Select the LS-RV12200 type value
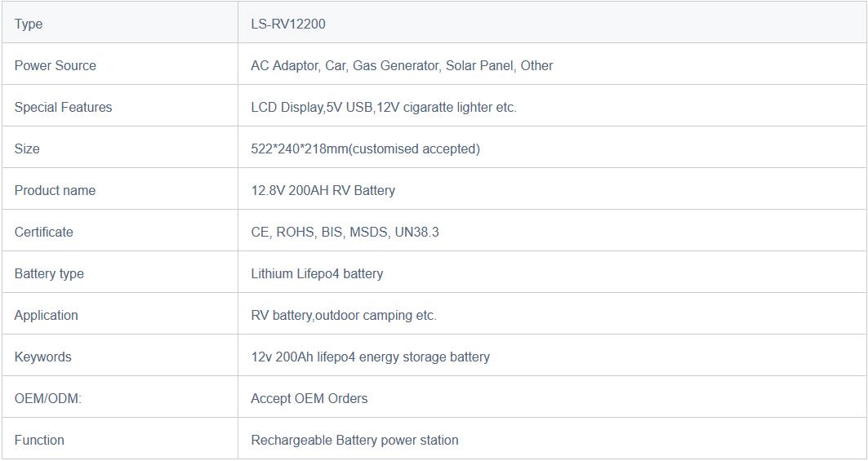Screen dimensions: 868x461 288,24
